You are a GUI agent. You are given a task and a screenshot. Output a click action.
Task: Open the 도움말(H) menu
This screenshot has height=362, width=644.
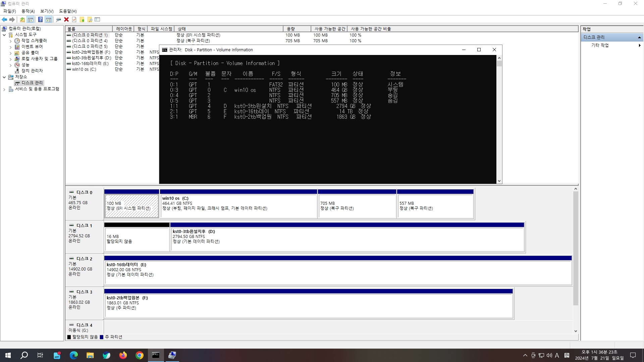pos(68,11)
